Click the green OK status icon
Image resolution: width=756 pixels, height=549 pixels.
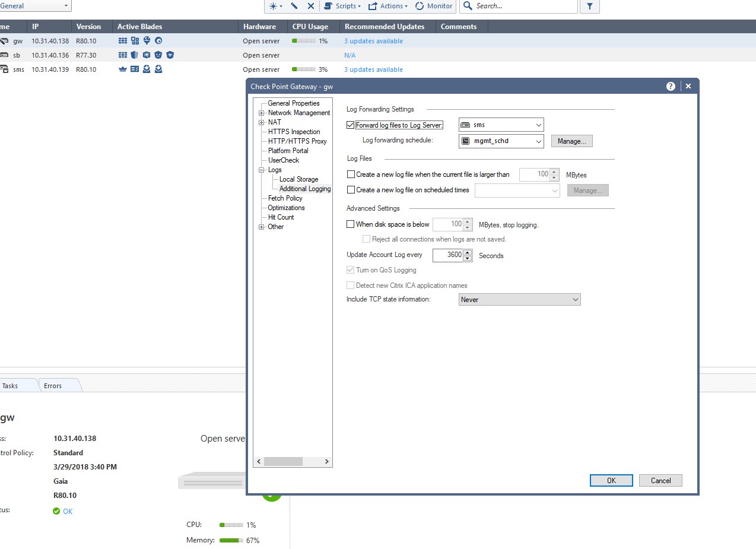tap(56, 511)
